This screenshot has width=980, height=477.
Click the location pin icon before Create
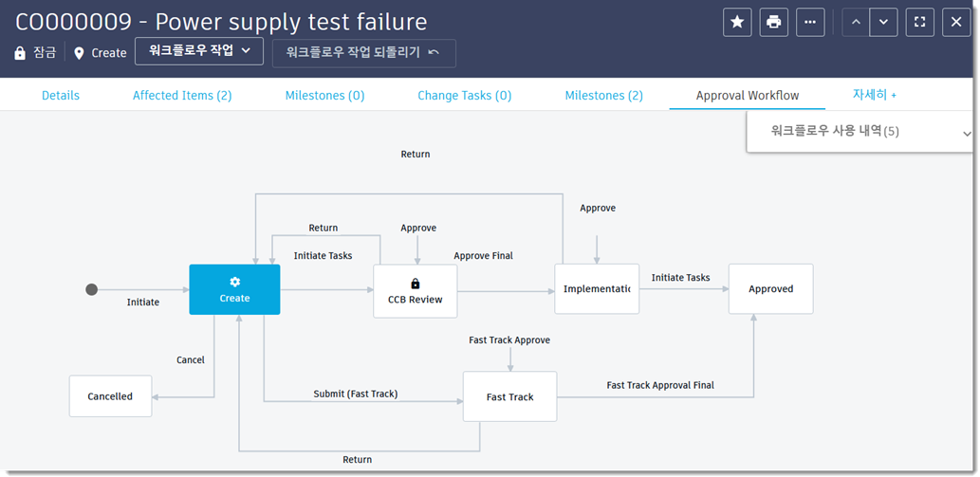click(x=79, y=53)
